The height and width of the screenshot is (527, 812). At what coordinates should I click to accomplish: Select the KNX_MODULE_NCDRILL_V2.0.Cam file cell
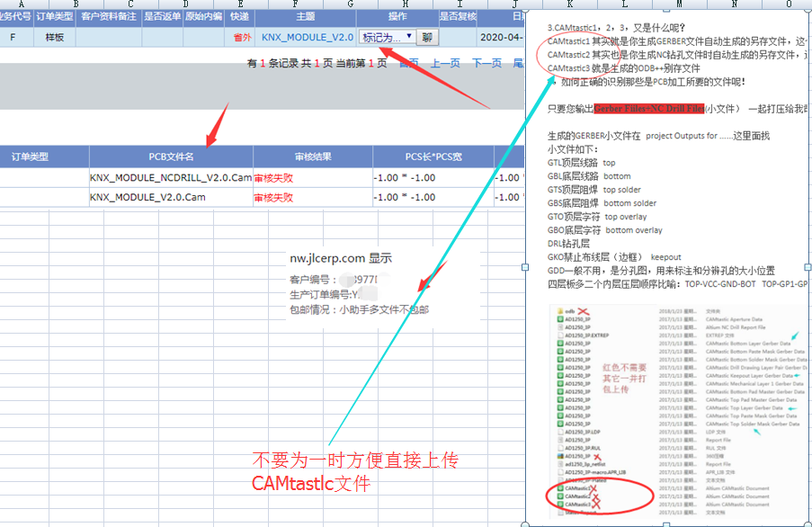(171, 178)
